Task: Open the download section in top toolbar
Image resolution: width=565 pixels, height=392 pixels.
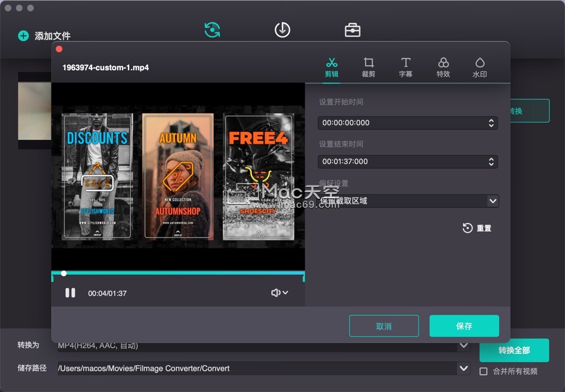Action: (282, 30)
